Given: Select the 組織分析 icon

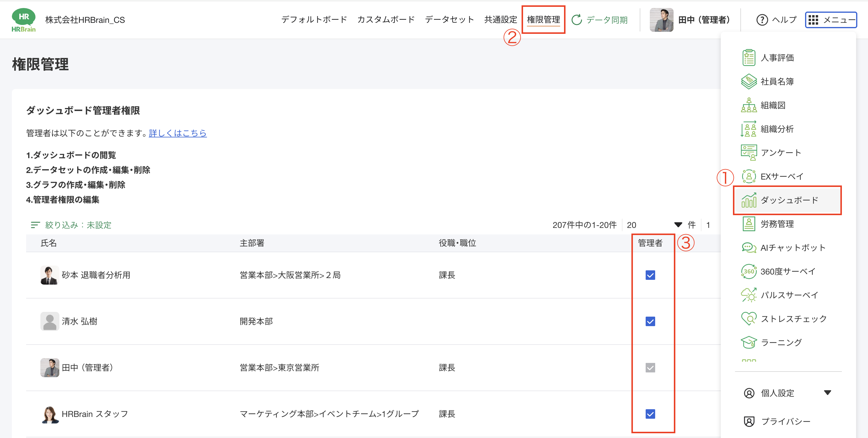Looking at the screenshot, I should click(x=749, y=129).
